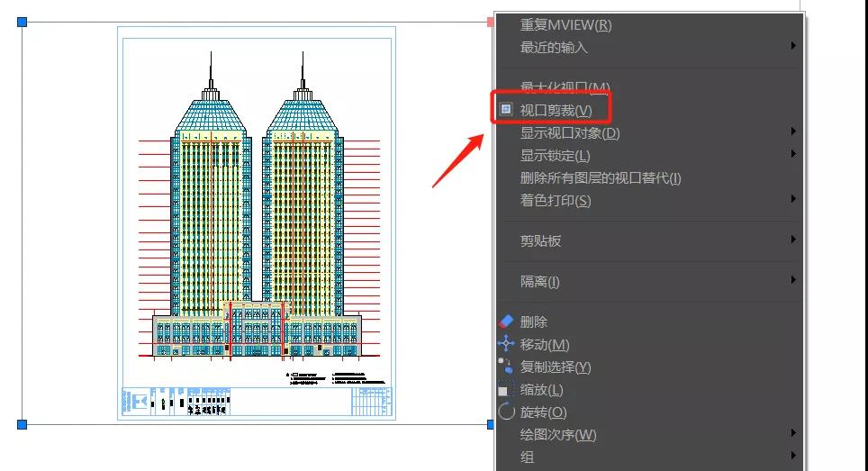Open the 组 submenu
Screen dimensions: 868x471
[x=792, y=457]
